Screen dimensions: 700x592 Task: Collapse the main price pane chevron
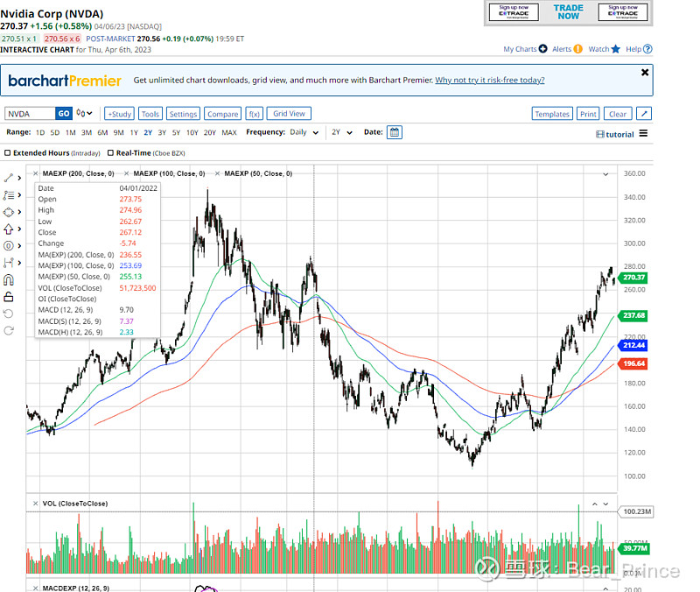605,173
